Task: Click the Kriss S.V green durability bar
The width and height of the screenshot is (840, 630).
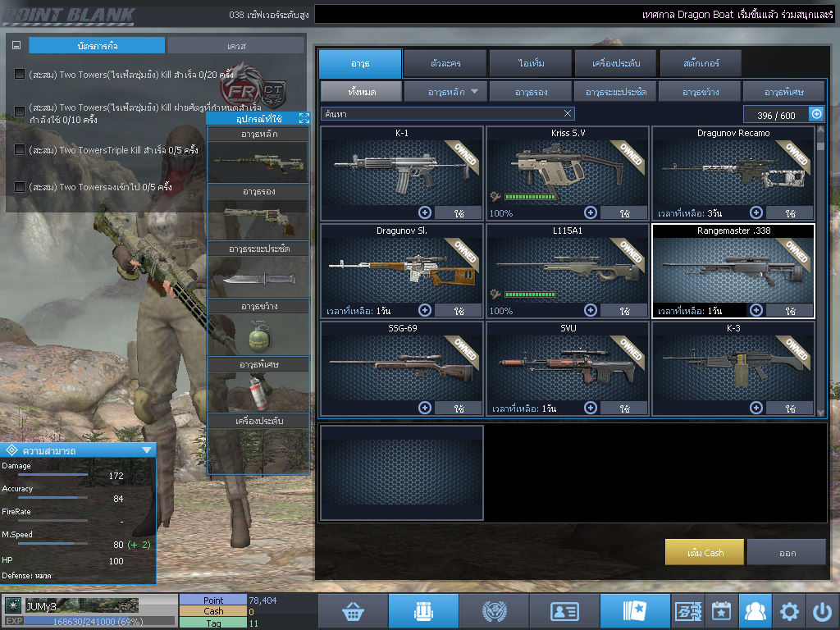Action: [531, 197]
